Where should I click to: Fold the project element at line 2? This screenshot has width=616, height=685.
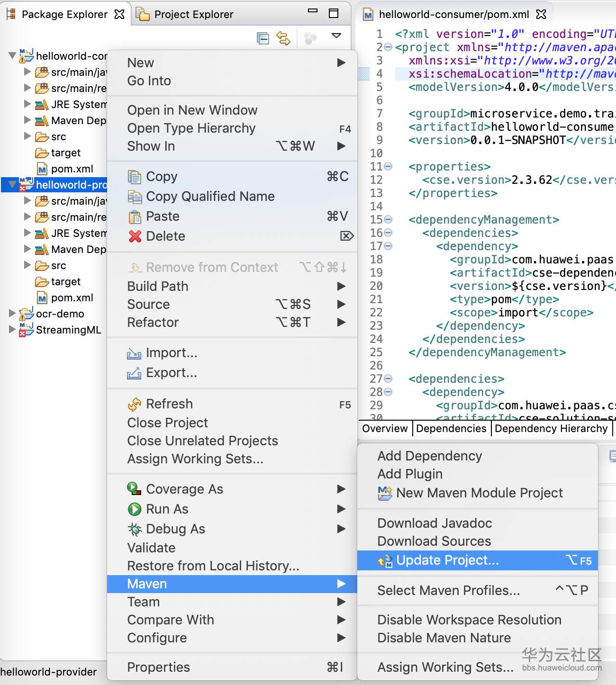click(388, 47)
